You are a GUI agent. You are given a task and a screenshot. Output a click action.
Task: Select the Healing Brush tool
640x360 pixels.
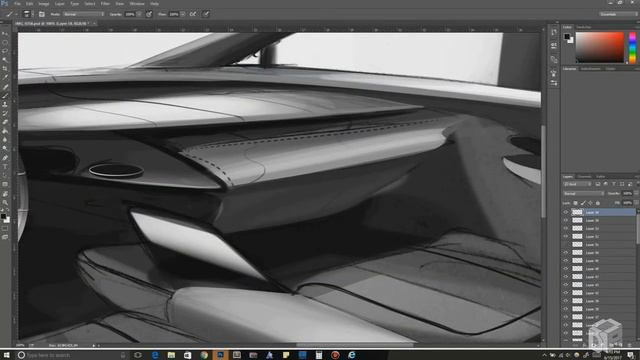(5, 86)
